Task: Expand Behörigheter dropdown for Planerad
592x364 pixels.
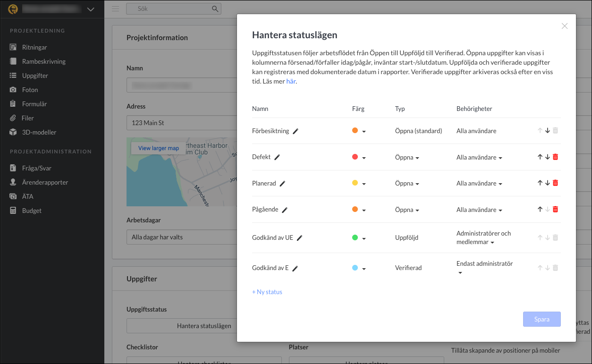Action: (x=479, y=184)
